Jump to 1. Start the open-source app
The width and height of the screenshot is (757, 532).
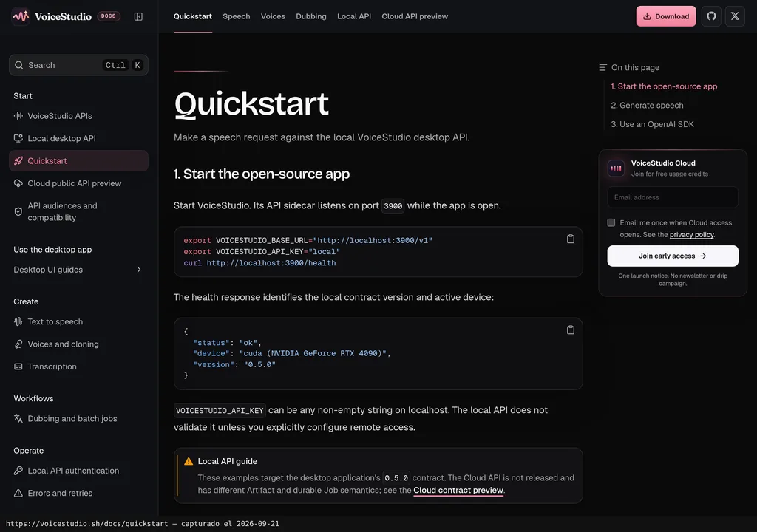(x=664, y=86)
